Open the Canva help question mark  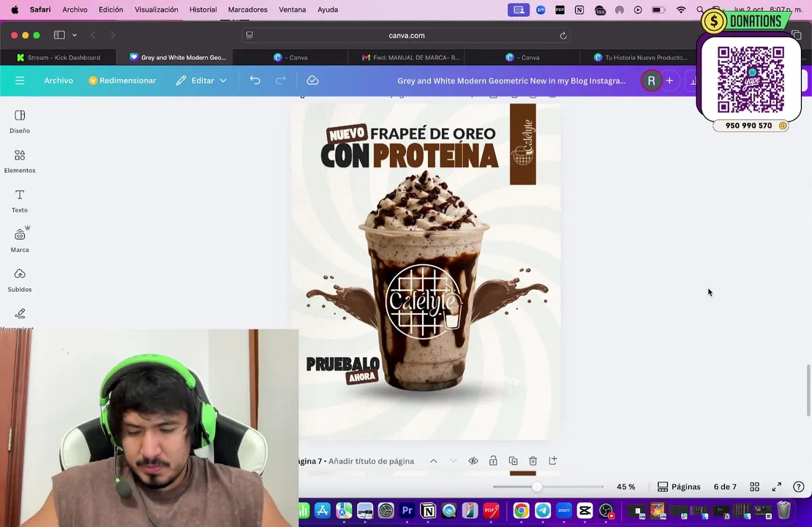[799, 487]
